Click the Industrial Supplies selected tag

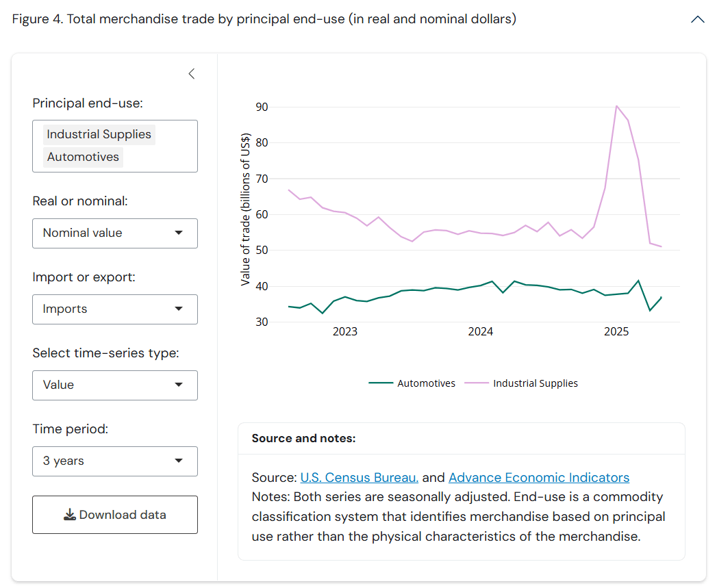(x=99, y=134)
